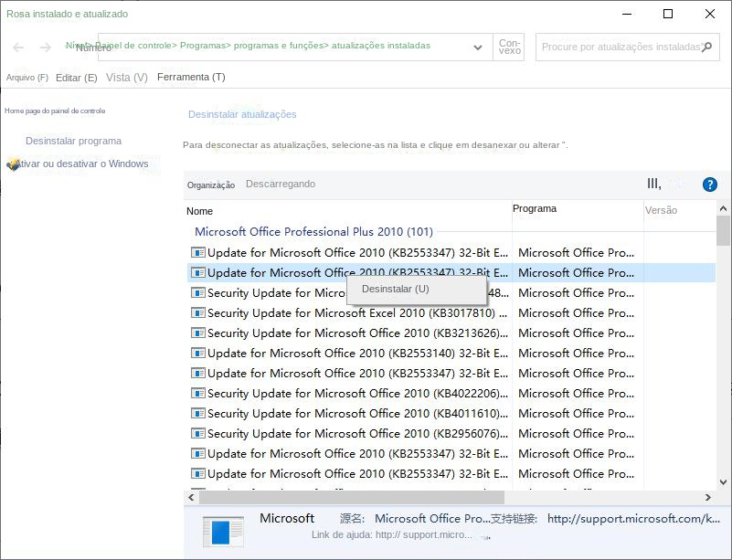Screen dimensions: 732x560
Task: Click the horizontal scrollbar left arrow
Action: tap(191, 498)
